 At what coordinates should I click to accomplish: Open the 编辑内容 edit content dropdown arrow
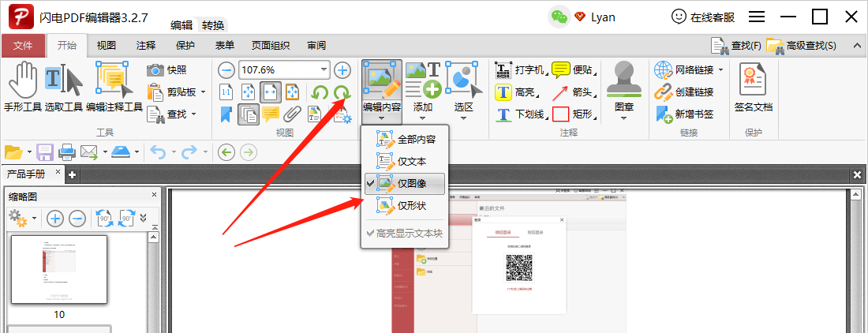pos(381,118)
